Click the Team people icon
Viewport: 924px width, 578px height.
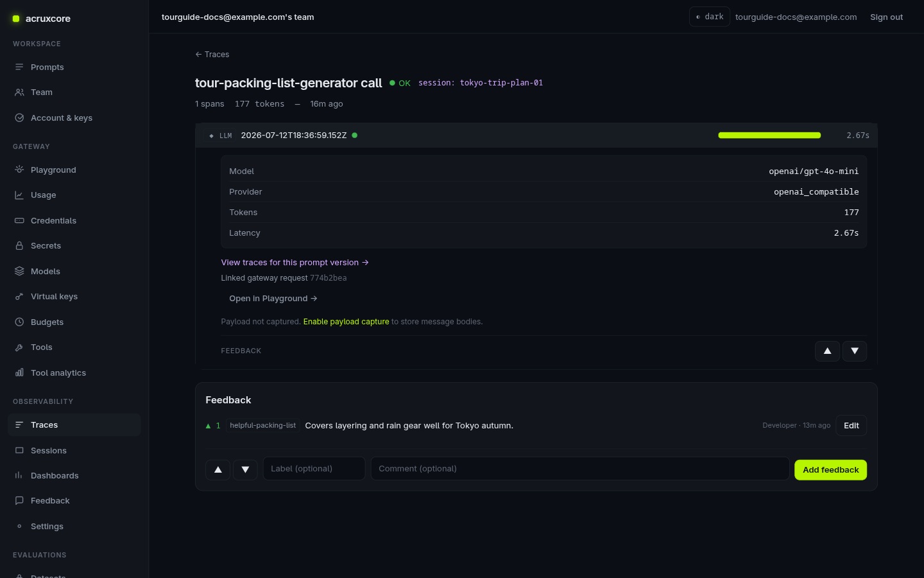click(19, 92)
